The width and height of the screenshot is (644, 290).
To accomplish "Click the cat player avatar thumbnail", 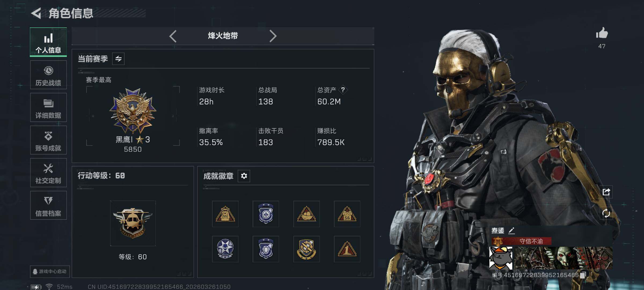I will [501, 258].
